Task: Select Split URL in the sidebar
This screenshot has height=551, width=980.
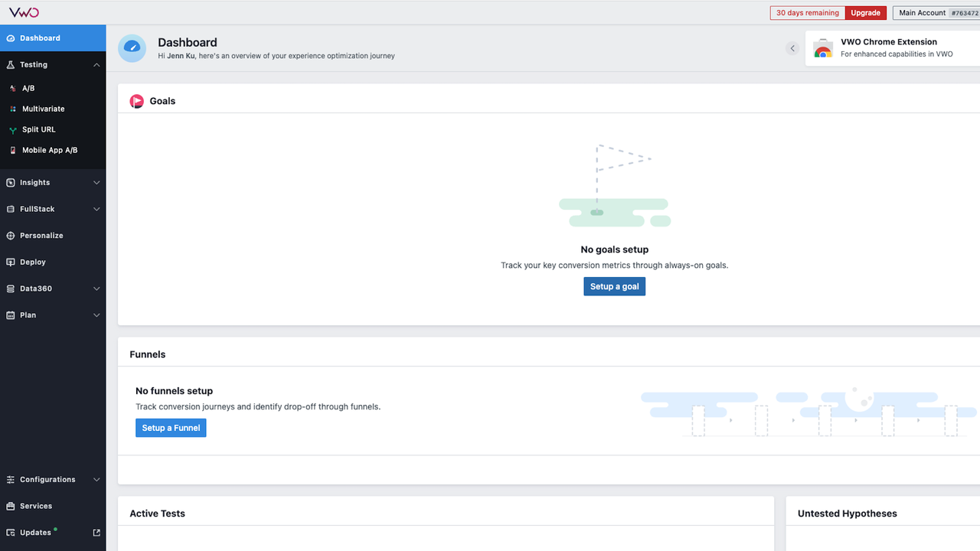Action: tap(38, 130)
